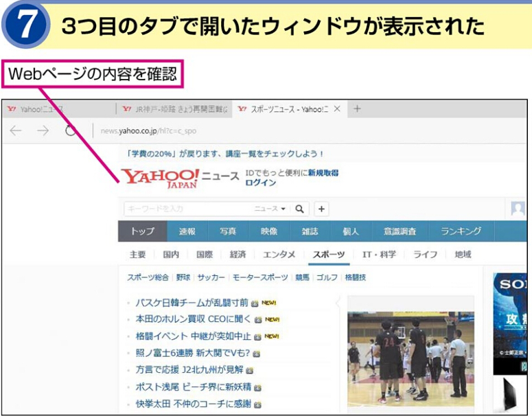
Task: Click the キーワードを入力 search field
Action: pos(188,209)
